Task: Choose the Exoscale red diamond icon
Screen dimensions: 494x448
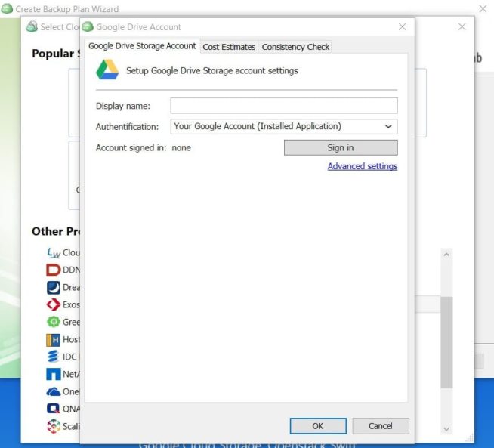Action: pos(53,304)
